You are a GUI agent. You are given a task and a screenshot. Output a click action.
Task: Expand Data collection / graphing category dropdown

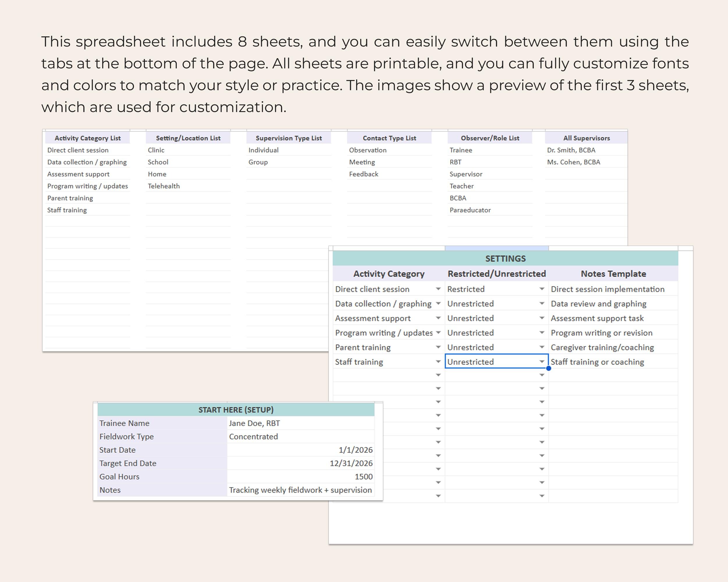(438, 304)
